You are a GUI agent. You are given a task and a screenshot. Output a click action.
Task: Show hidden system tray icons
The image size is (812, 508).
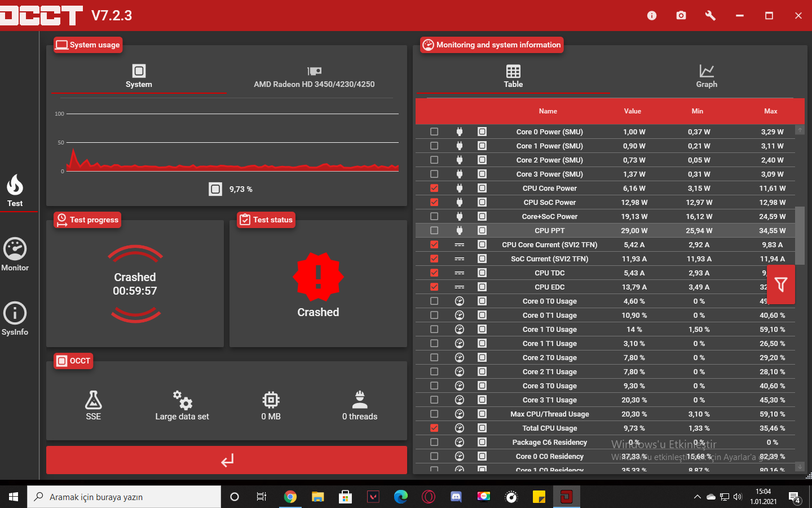[698, 497]
